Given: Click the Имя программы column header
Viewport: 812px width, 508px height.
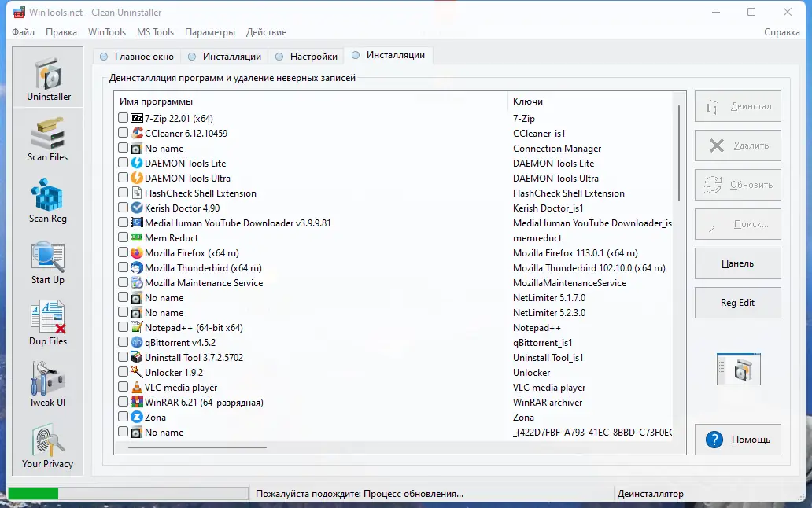Looking at the screenshot, I should (156, 101).
